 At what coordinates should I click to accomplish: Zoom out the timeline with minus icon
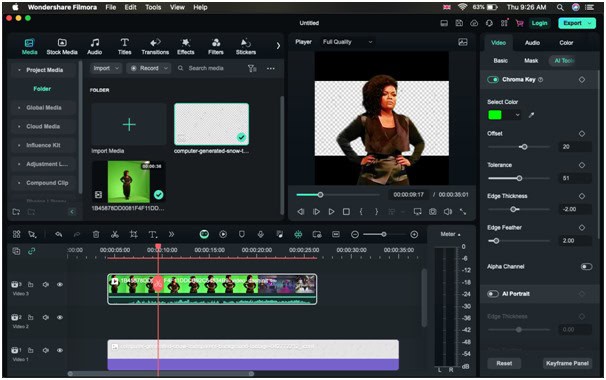coord(355,234)
